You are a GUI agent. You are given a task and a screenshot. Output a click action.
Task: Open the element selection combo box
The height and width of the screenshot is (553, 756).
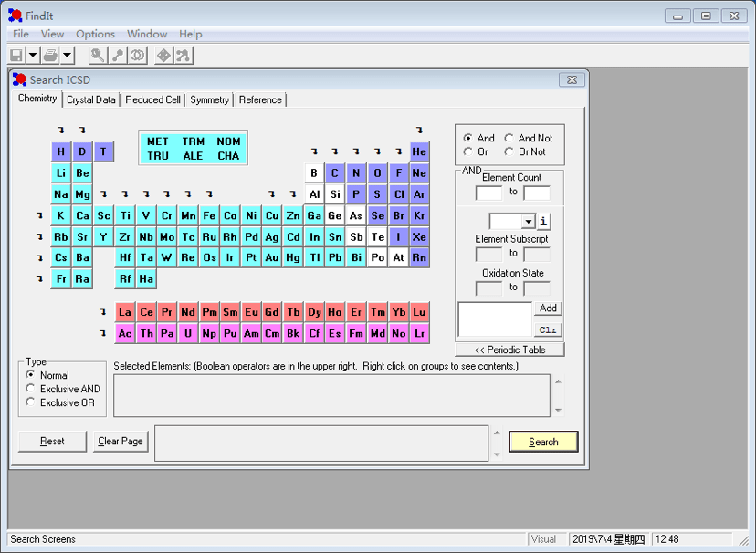pos(530,222)
